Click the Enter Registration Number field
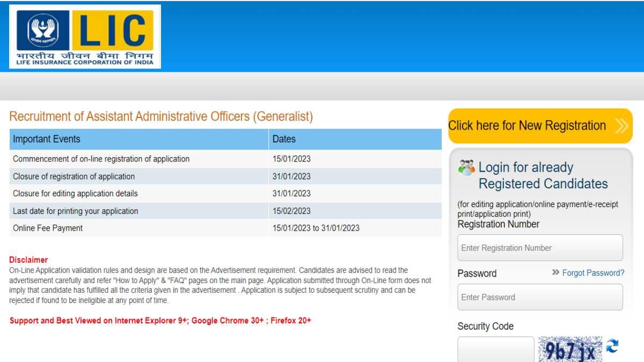 [x=540, y=247]
